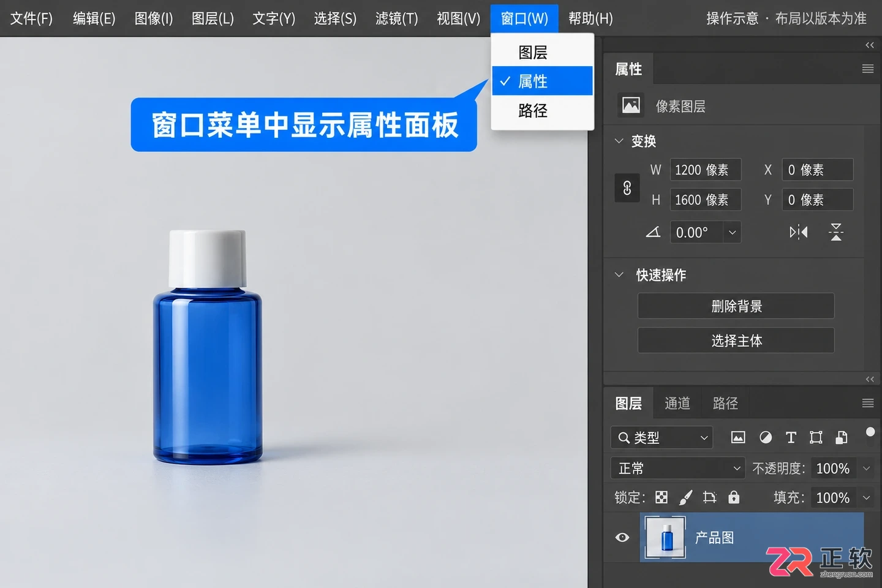Collapse the 变换 section
Image resolution: width=882 pixels, height=588 pixels.
[x=619, y=141]
